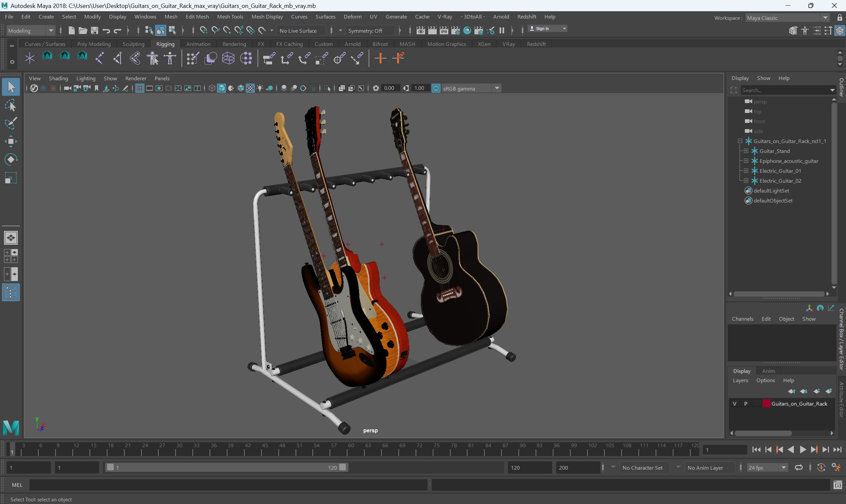Activate the Rotate tool in the toolbox
This screenshot has width=846, height=504.
pos(11,159)
